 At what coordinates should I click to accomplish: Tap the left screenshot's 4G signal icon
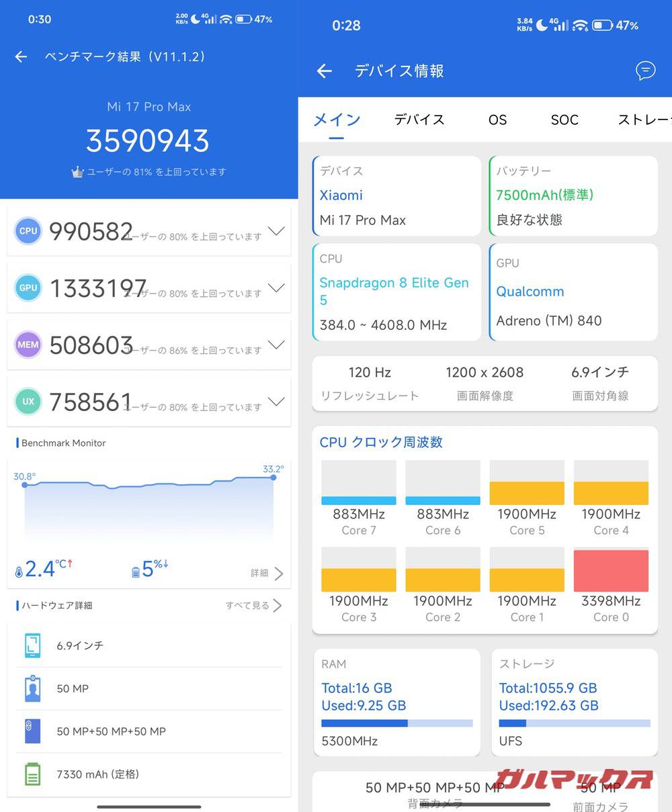(x=210, y=19)
